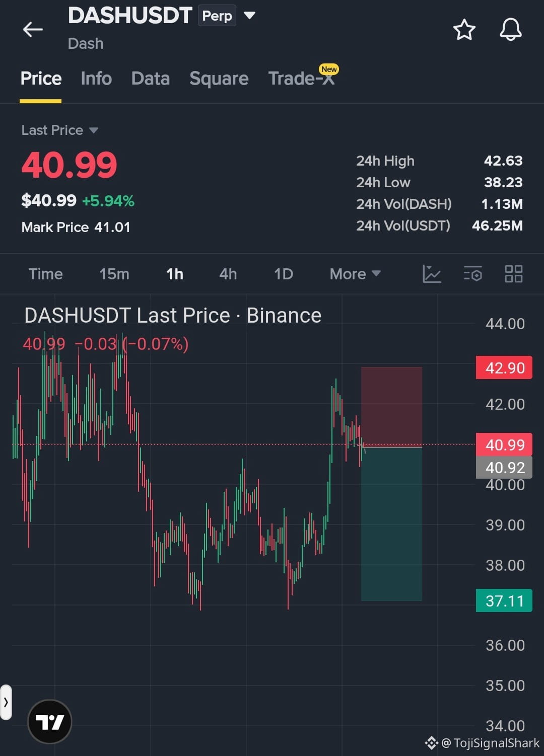Click the −0.03 (−0.07%) chart change text
This screenshot has height=756, width=544.
coord(132,344)
